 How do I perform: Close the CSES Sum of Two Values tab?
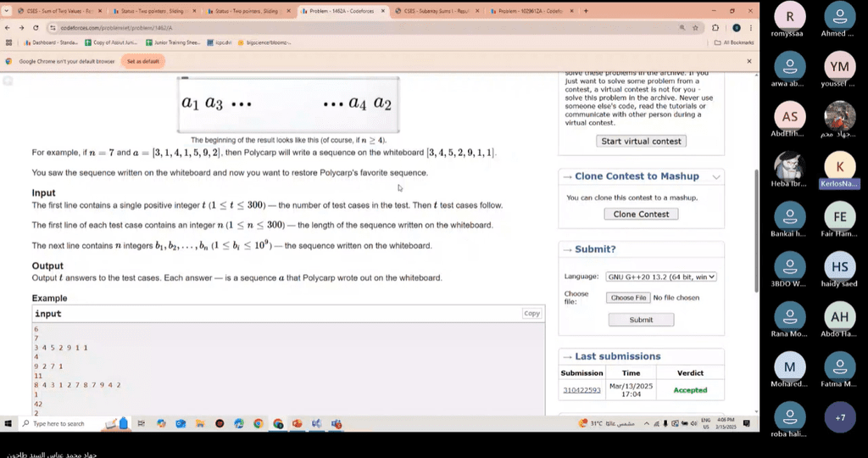pos(100,11)
